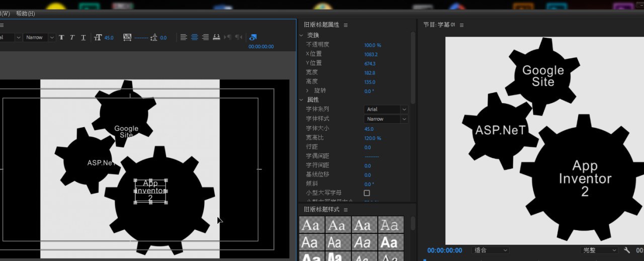Click the 不透明度 value 100.0 %

(x=372, y=45)
